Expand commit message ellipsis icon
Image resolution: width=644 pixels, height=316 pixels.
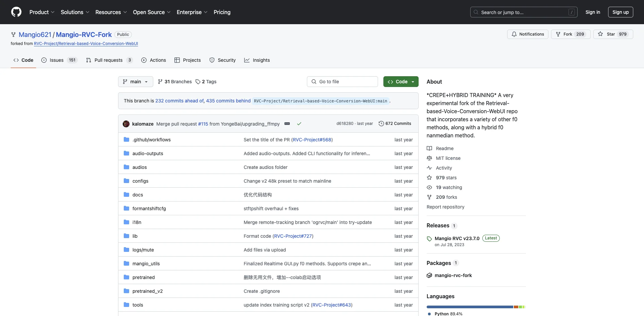click(287, 124)
